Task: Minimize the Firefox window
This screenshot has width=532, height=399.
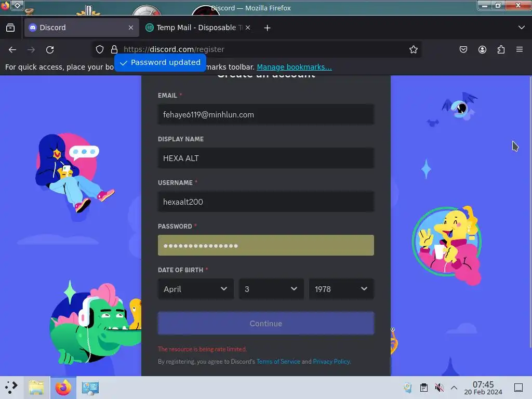Action: point(485,5)
